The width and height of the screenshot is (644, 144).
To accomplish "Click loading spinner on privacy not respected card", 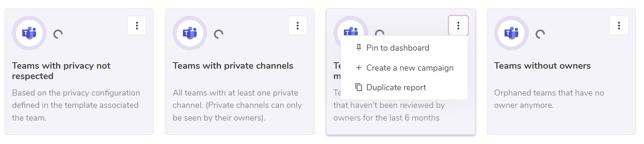I will click(x=58, y=34).
